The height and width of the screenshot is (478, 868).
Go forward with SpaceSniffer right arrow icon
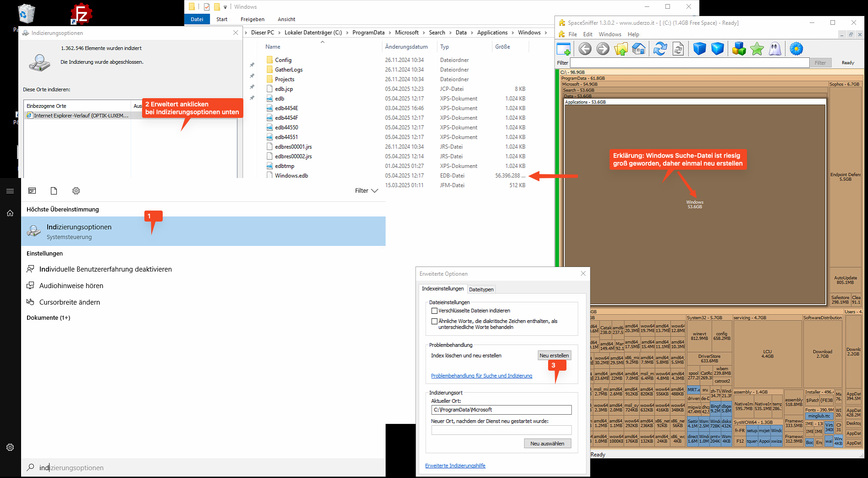[x=603, y=49]
